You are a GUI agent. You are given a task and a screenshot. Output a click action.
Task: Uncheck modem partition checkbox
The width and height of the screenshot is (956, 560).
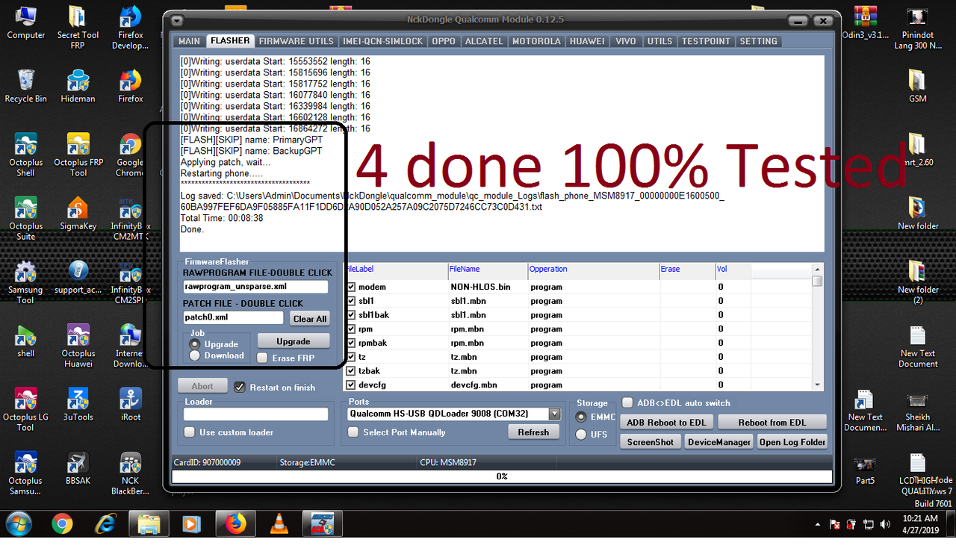coord(352,287)
